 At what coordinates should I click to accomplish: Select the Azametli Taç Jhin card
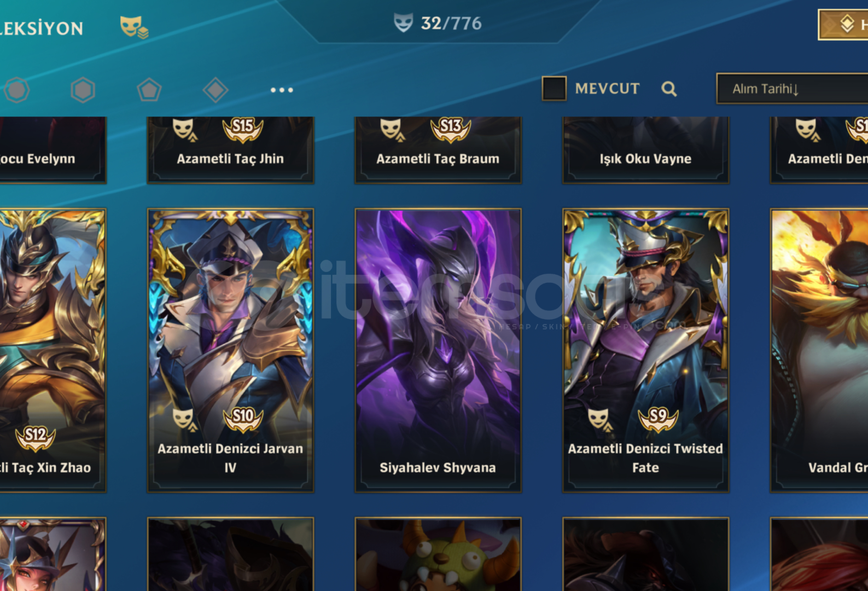tap(230, 150)
